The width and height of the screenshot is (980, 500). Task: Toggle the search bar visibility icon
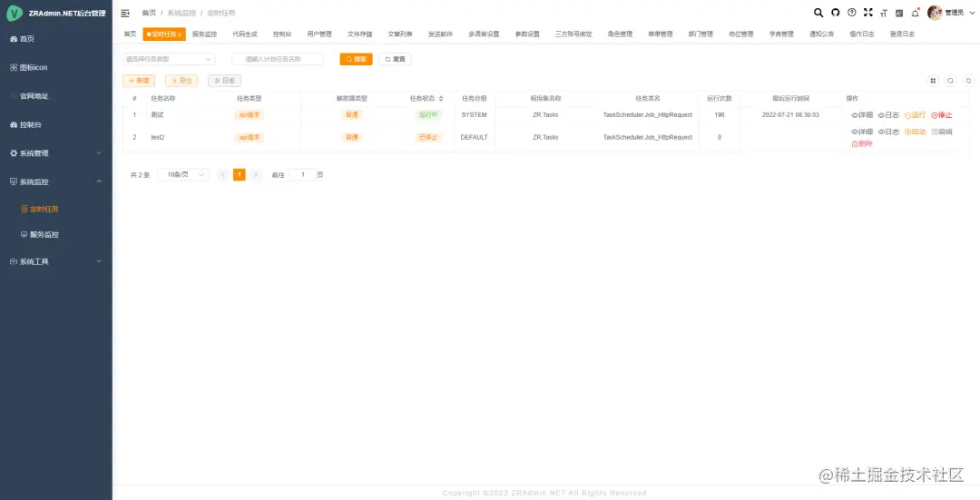point(951,81)
